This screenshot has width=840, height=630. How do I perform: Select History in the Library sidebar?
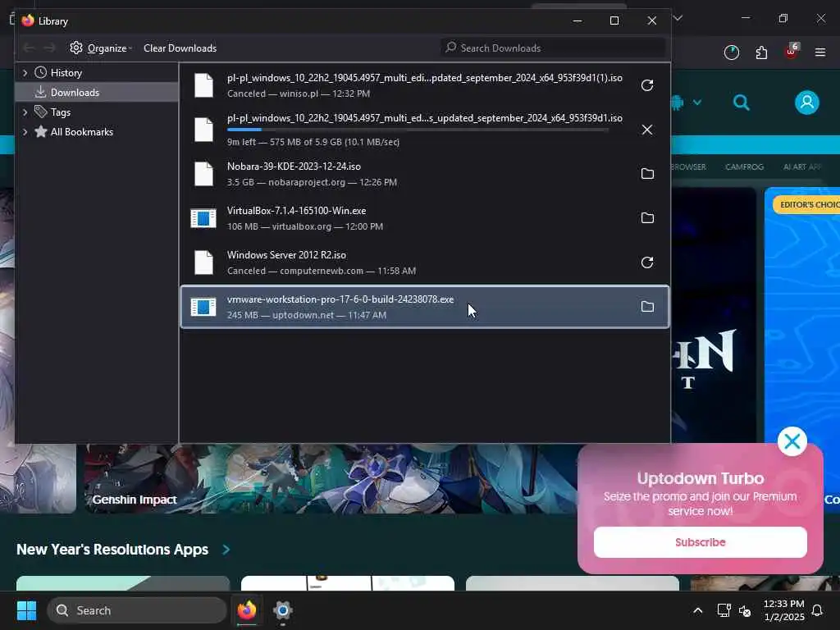66,73
